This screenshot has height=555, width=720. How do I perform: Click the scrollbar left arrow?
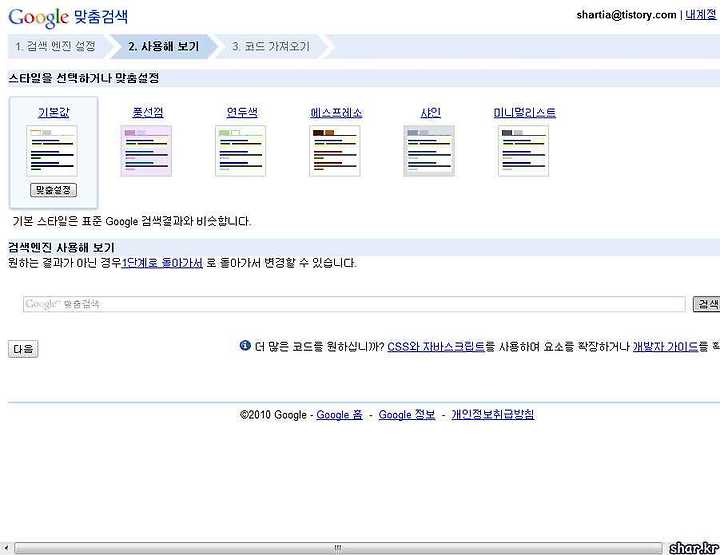tap(6, 548)
